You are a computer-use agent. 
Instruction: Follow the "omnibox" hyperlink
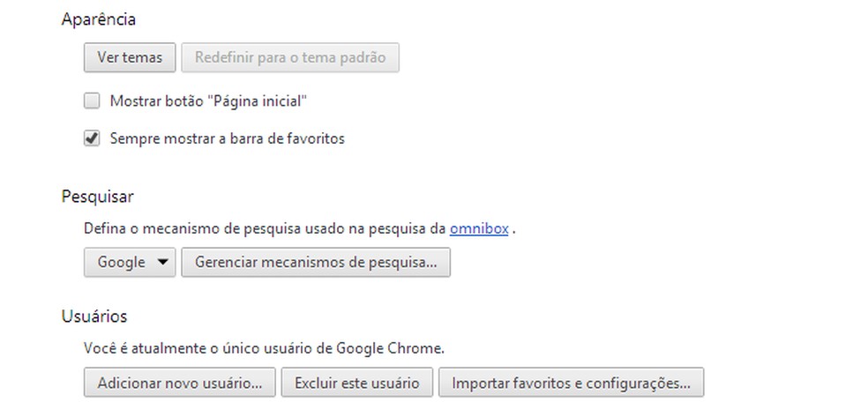(x=479, y=228)
